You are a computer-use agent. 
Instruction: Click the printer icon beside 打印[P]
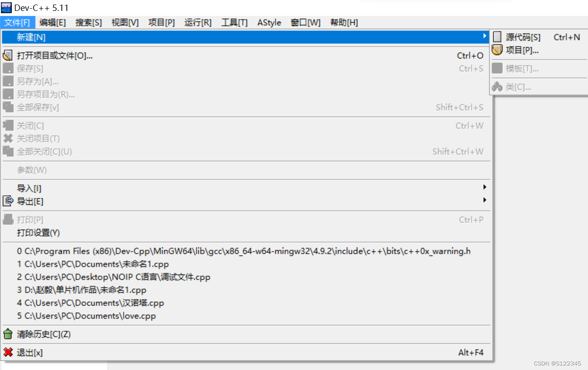[x=8, y=220]
